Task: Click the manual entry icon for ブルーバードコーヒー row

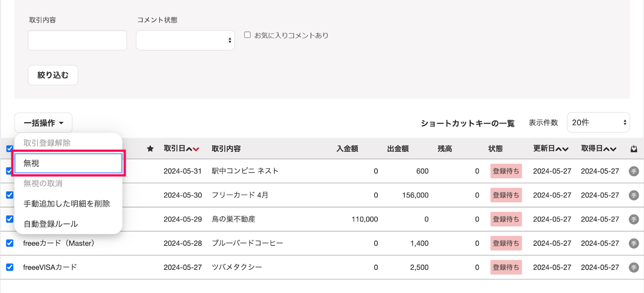Action: (634, 243)
